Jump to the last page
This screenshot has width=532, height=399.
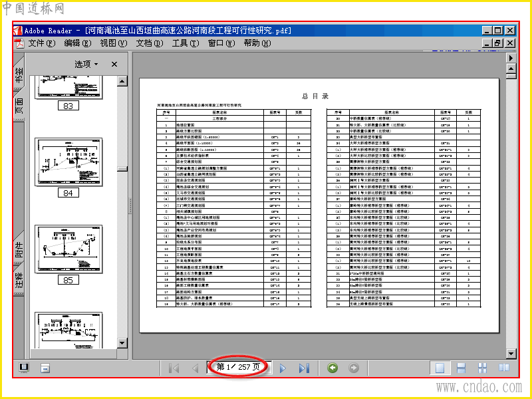pyautogui.click(x=304, y=368)
